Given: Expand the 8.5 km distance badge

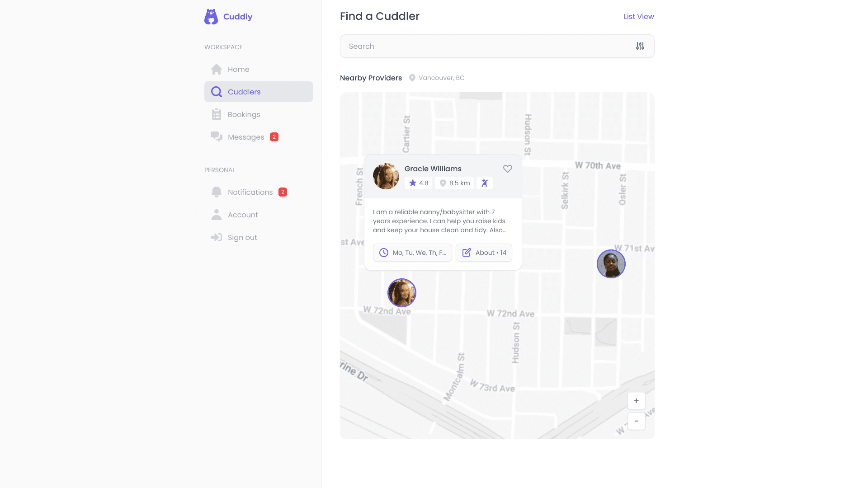Looking at the screenshot, I should pos(454,183).
